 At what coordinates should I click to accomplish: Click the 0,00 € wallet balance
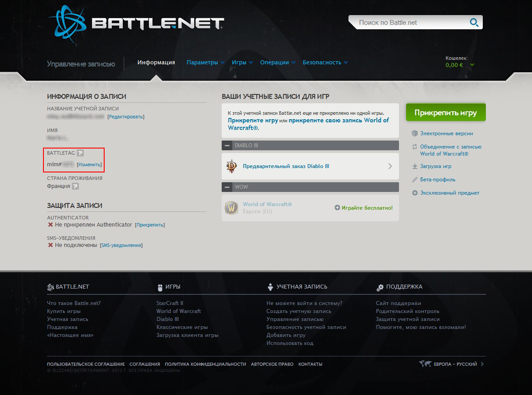click(454, 65)
